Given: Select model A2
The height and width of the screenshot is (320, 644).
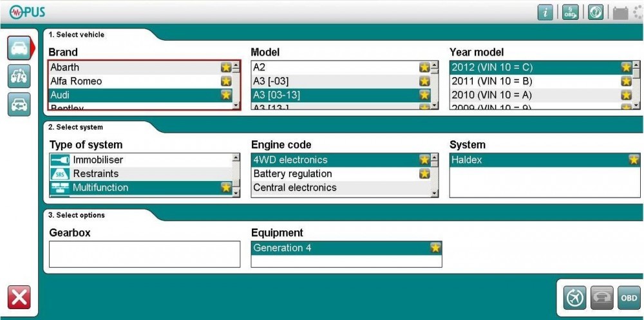Looking at the screenshot, I should click(341, 68).
